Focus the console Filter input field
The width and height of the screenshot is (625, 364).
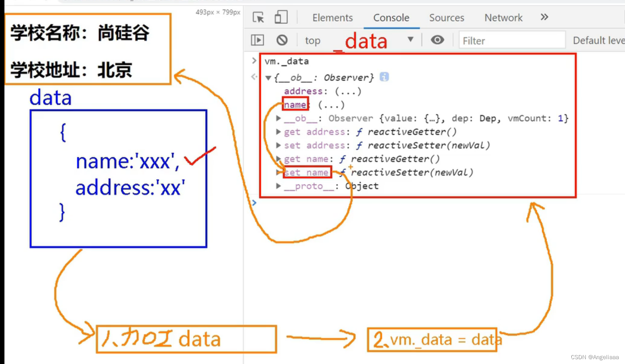512,40
